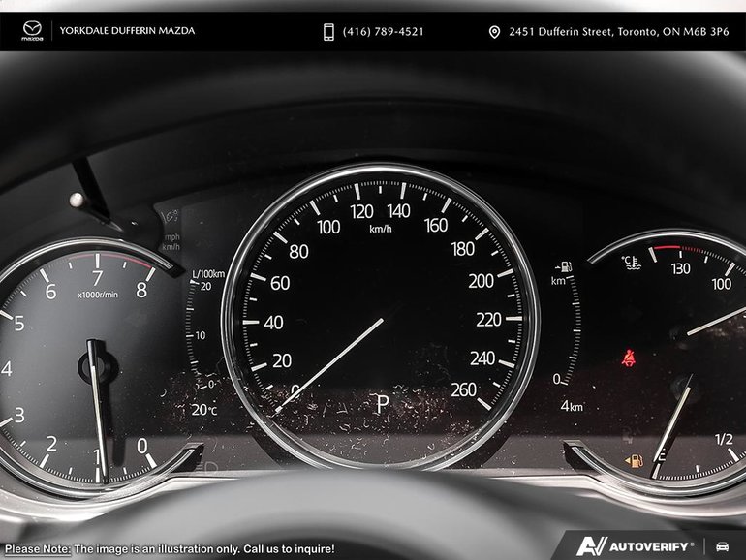This screenshot has width=746, height=560.
Task: Click the 1/2 mark on fuel gauge
Action: [x=724, y=439]
